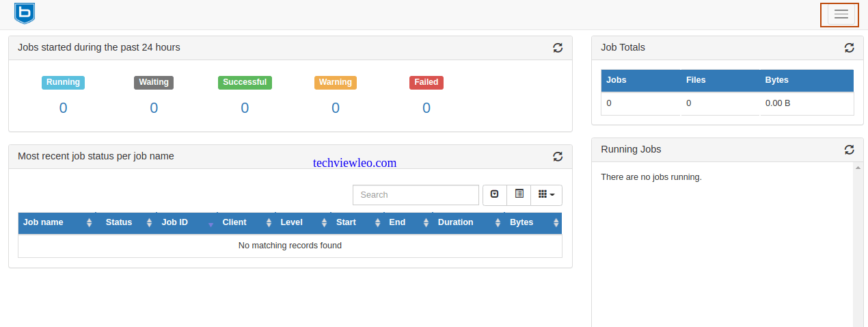
Task: Click the Jobs header in Job Totals
Action: 616,80
